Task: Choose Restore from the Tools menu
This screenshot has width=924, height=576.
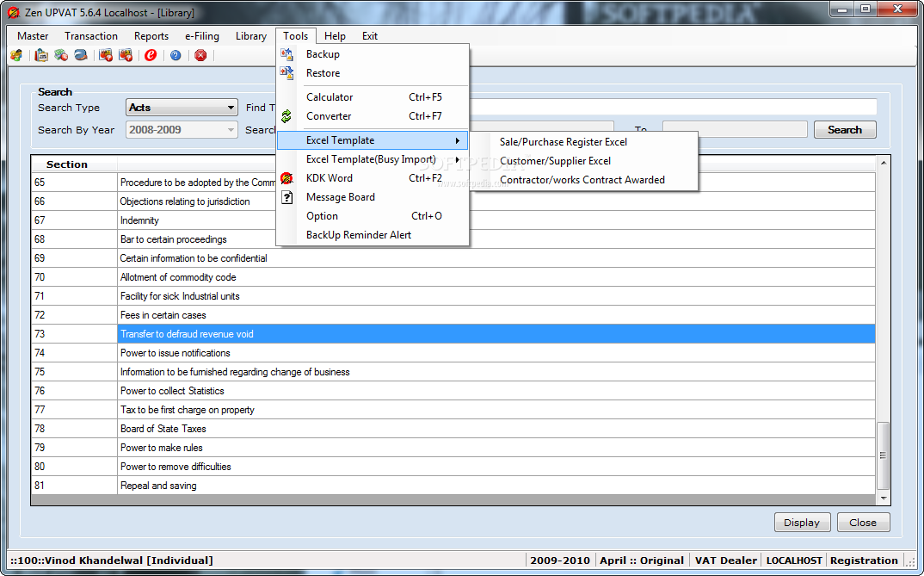Action: [373, 73]
